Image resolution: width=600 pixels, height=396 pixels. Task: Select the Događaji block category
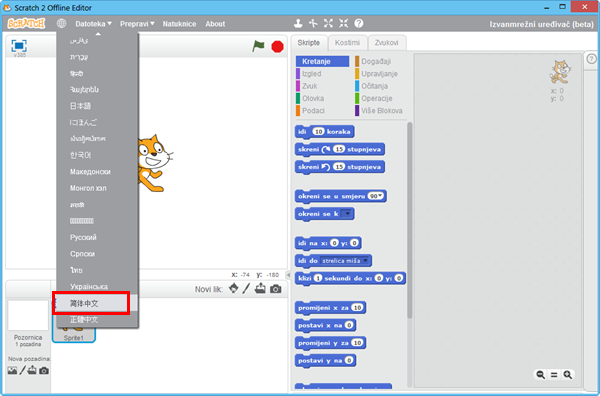click(x=380, y=61)
